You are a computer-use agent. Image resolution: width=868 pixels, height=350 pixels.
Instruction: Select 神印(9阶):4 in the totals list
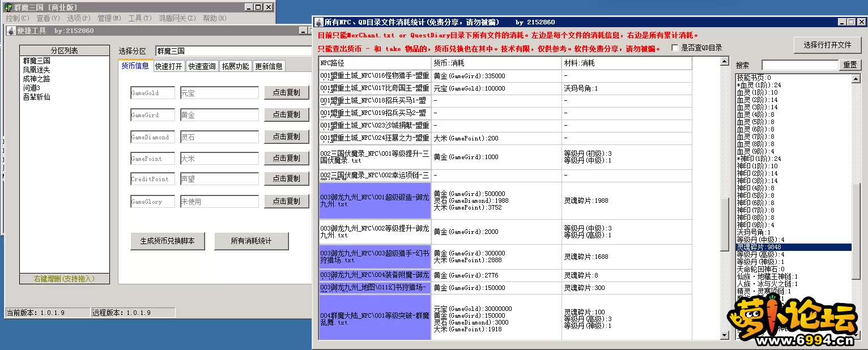tap(793, 225)
